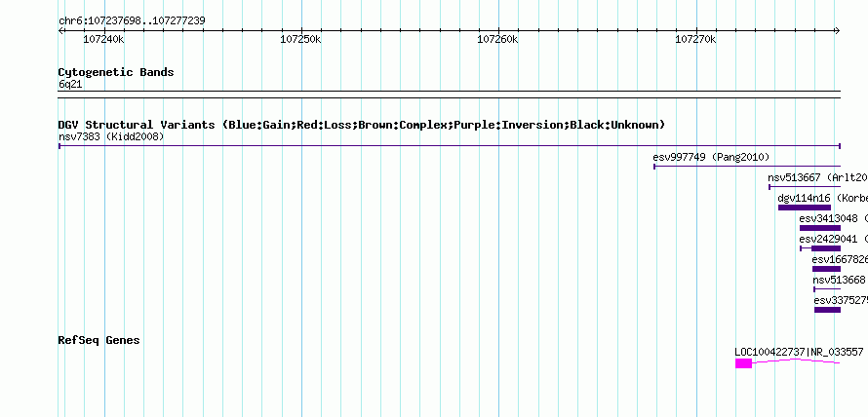This screenshot has height=417, width=868.
Task: Click the esv3375275 purple variant bar
Action: [x=828, y=310]
